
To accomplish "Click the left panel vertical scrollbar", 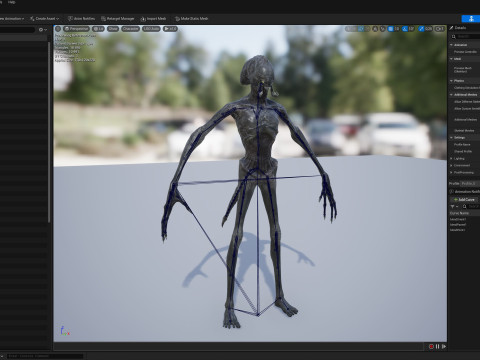I will coord(49,132).
